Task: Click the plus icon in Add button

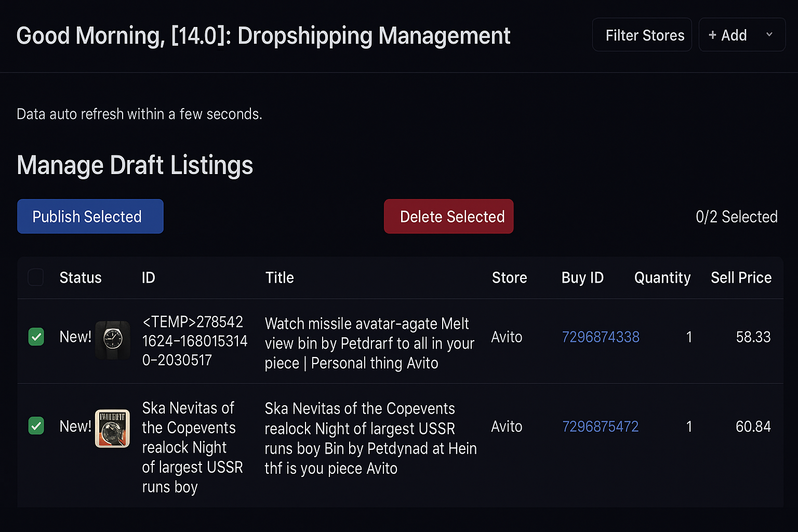Action: click(x=712, y=35)
